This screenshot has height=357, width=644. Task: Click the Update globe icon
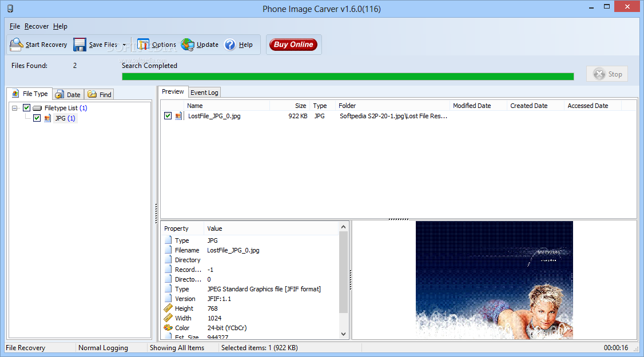click(x=188, y=45)
